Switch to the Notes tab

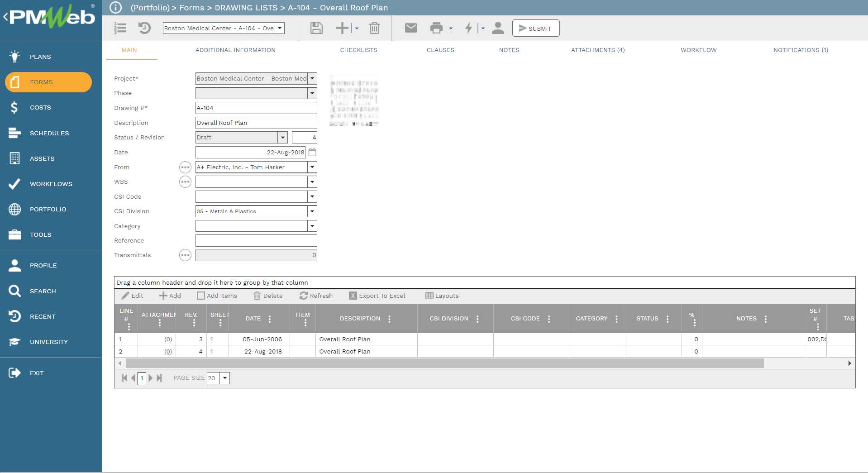[509, 50]
